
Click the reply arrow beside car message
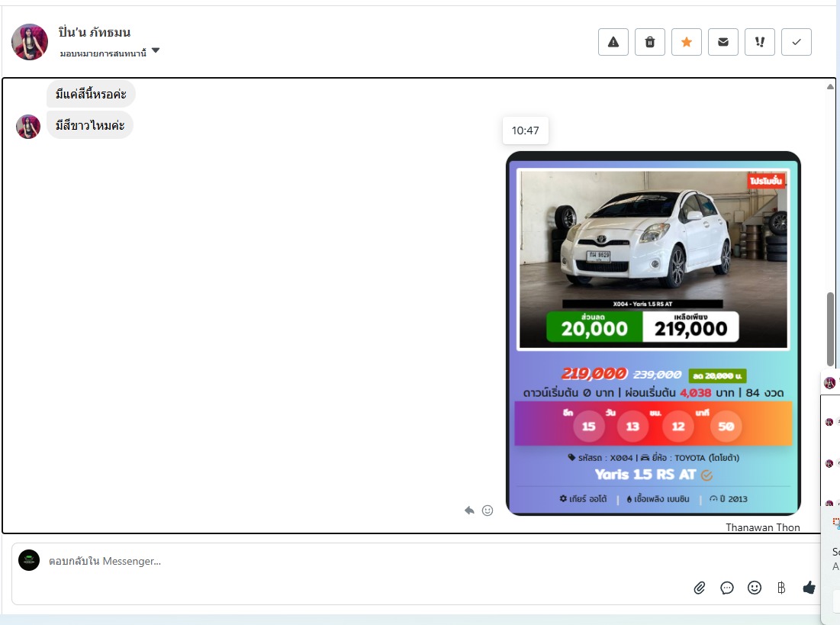pyautogui.click(x=469, y=511)
